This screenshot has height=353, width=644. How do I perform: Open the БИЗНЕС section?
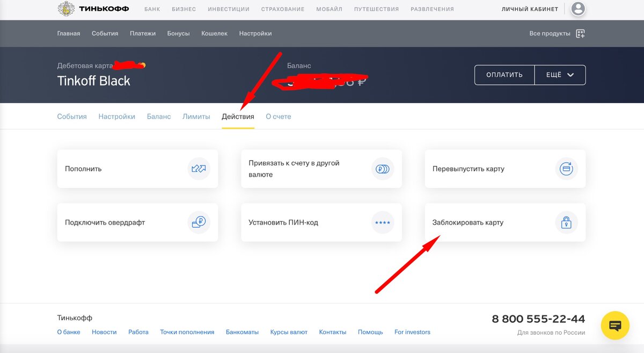coord(184,9)
